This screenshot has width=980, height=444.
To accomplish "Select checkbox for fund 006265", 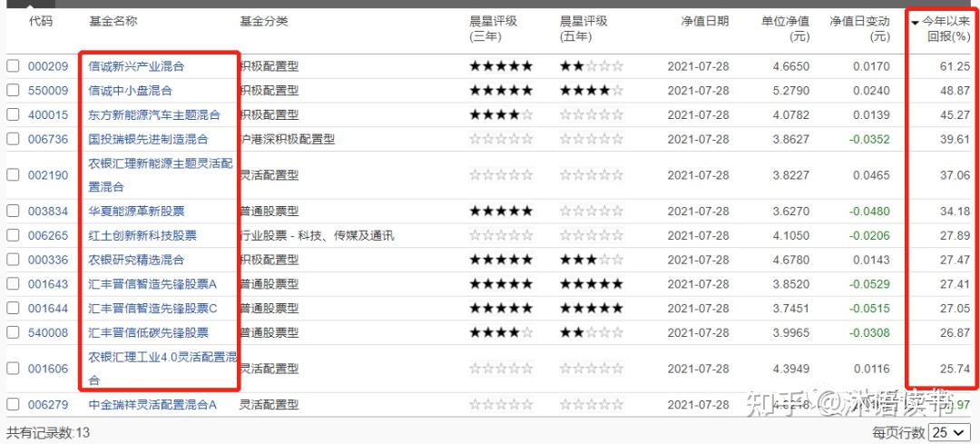I will click(x=13, y=236).
